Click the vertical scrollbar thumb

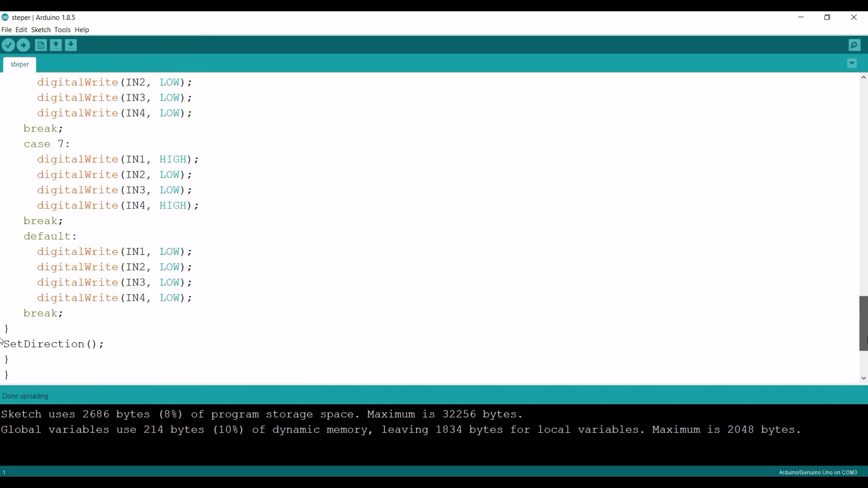863,324
